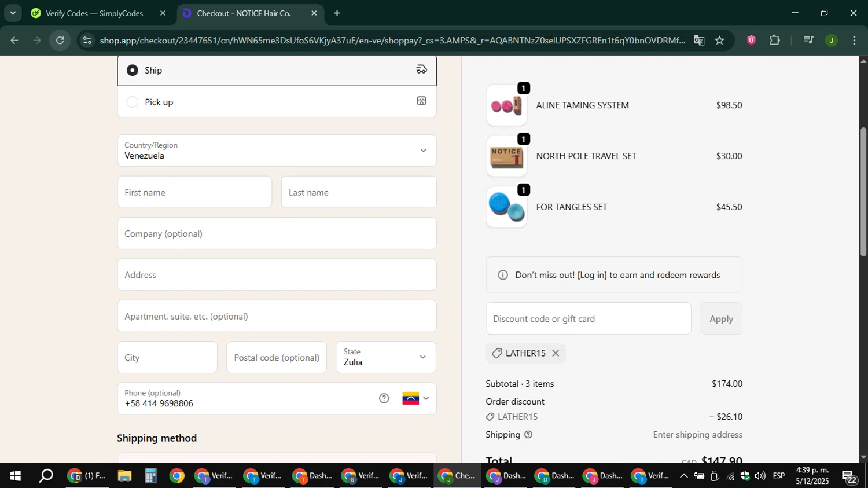Open the Calculator taskbar icon
Image resolution: width=868 pixels, height=488 pixels.
point(150,476)
